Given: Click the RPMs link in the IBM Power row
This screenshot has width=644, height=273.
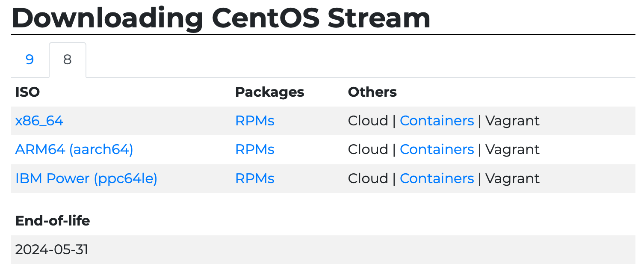Looking at the screenshot, I should click(254, 178).
